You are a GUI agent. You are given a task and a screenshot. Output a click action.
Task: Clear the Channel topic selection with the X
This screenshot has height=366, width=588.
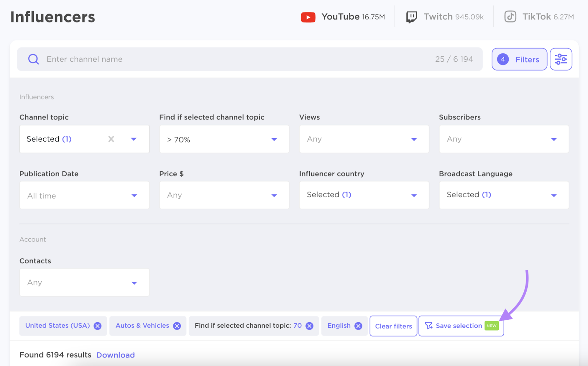(x=111, y=139)
